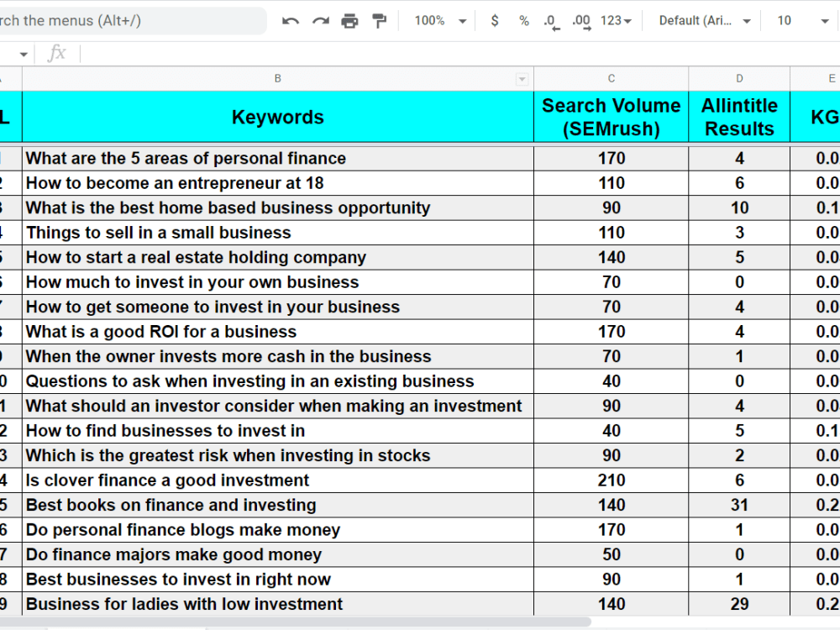The image size is (840, 630).
Task: Select 'Do finance majors make good money'
Action: point(277,554)
